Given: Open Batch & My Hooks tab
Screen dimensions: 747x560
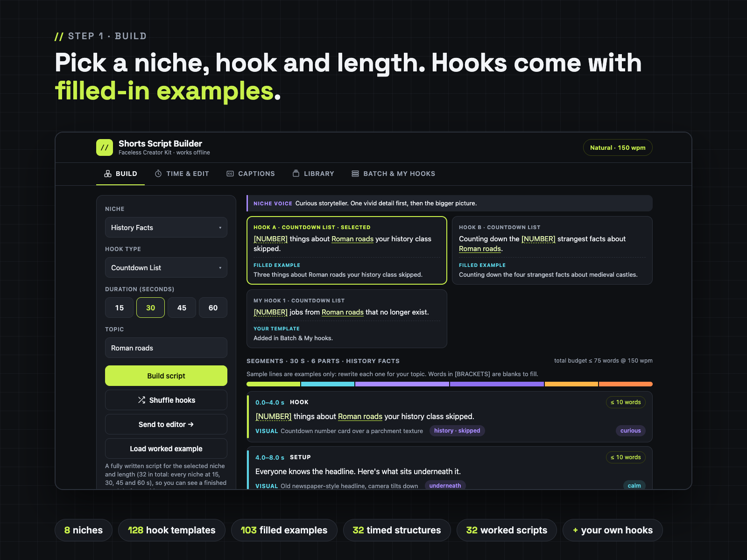Looking at the screenshot, I should click(394, 174).
